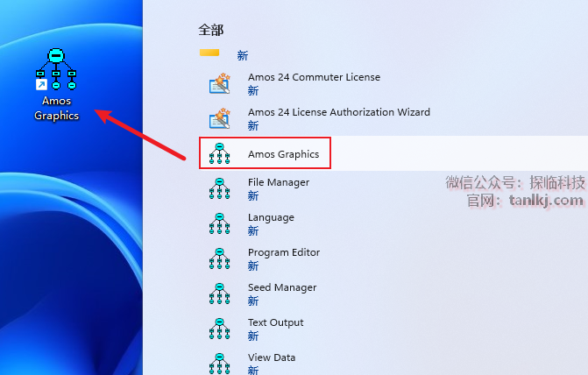Click the Amos Graphics tree icon in list
Image resolution: width=588 pixels, height=375 pixels.
219,153
